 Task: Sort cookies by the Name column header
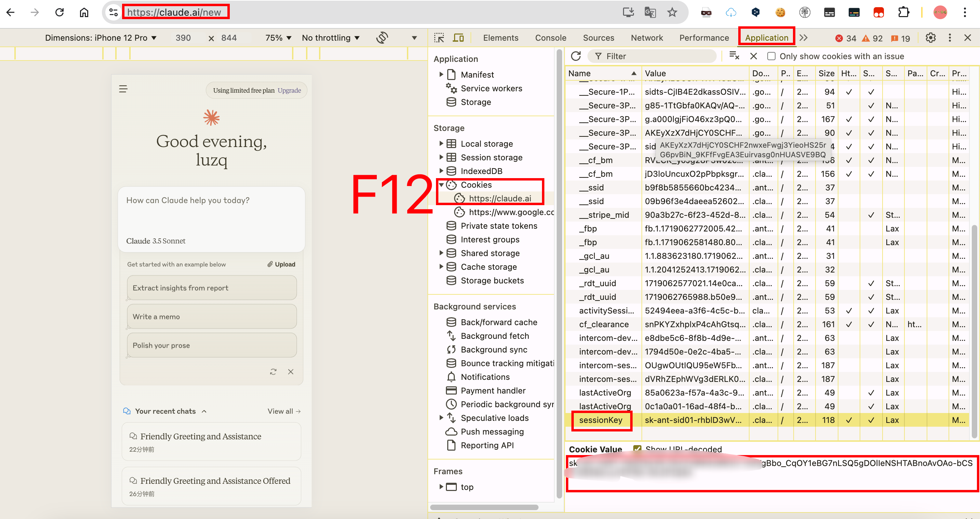603,73
